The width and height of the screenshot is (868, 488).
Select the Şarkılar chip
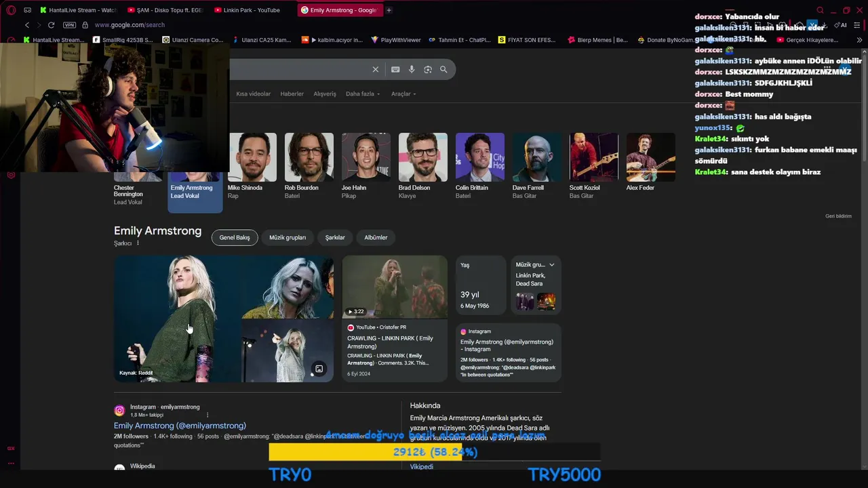[335, 237]
